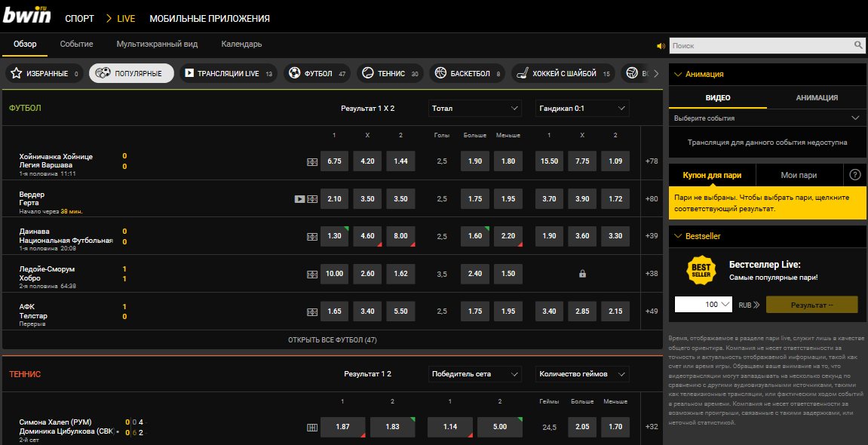The image size is (868, 445).
Task: Open the Ледойе-Сморум Хобро event
Action: [47, 274]
